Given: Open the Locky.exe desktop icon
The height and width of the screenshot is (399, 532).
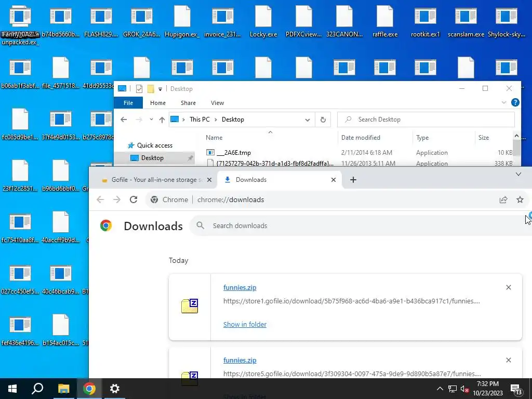Looking at the screenshot, I should 263,21.
